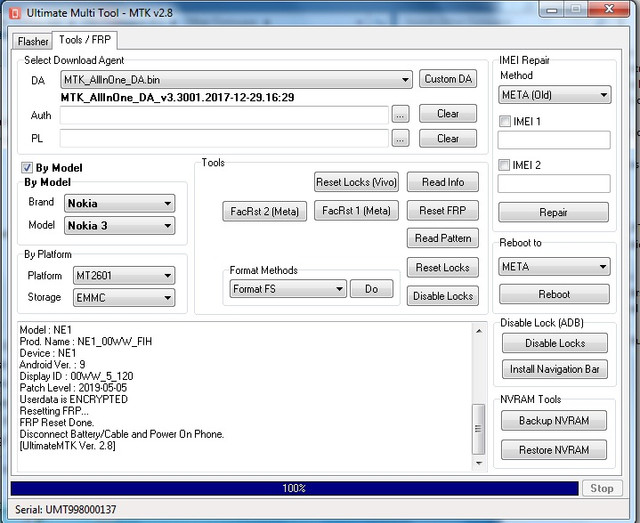The height and width of the screenshot is (523, 640).
Task: Enable the IMEI 2 checkbox
Action: pyautogui.click(x=504, y=165)
